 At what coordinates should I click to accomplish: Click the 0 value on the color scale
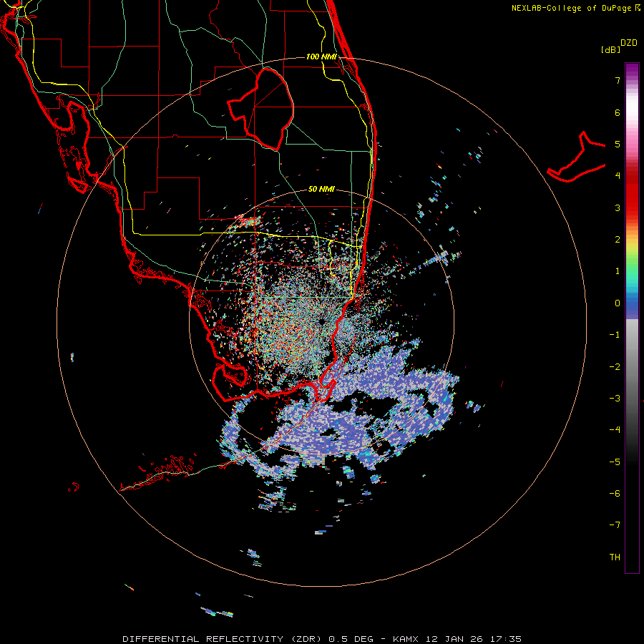click(618, 303)
